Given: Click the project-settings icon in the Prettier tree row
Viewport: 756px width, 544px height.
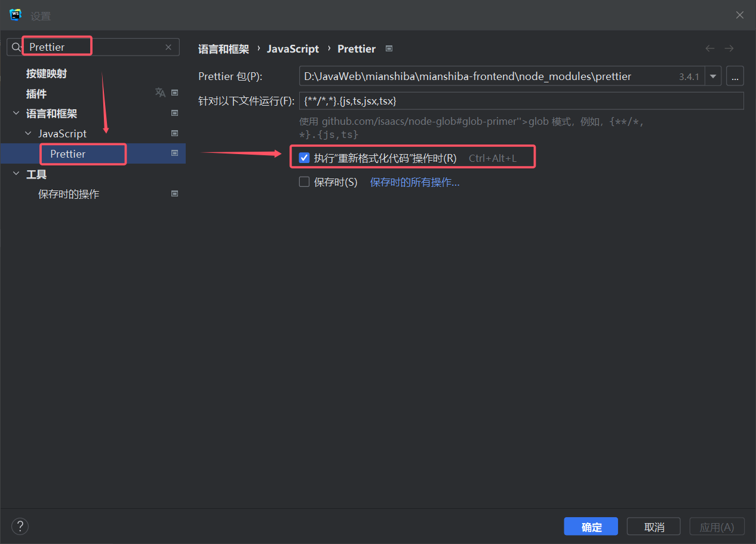Looking at the screenshot, I should 175,153.
